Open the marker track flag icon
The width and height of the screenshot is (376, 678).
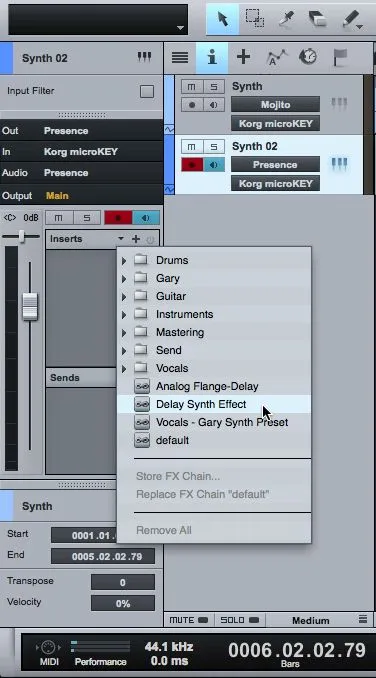[340, 57]
